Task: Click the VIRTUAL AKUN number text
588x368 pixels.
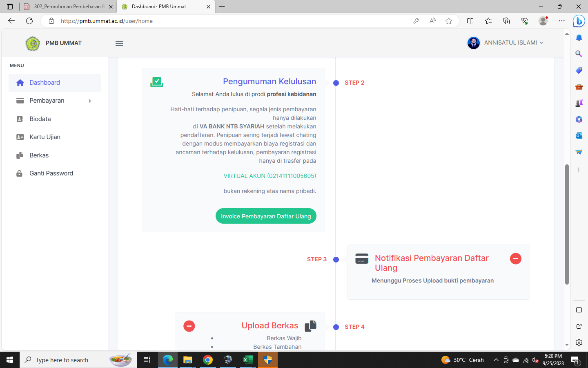Action: [269, 176]
